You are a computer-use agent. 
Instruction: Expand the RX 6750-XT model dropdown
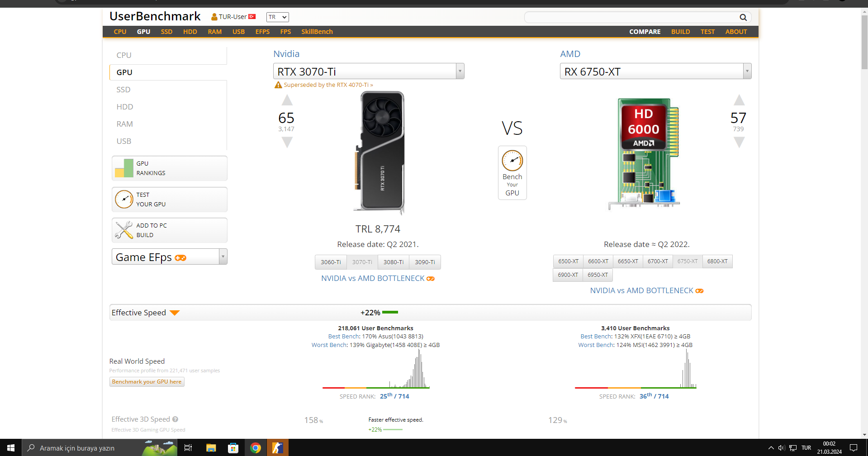(747, 71)
